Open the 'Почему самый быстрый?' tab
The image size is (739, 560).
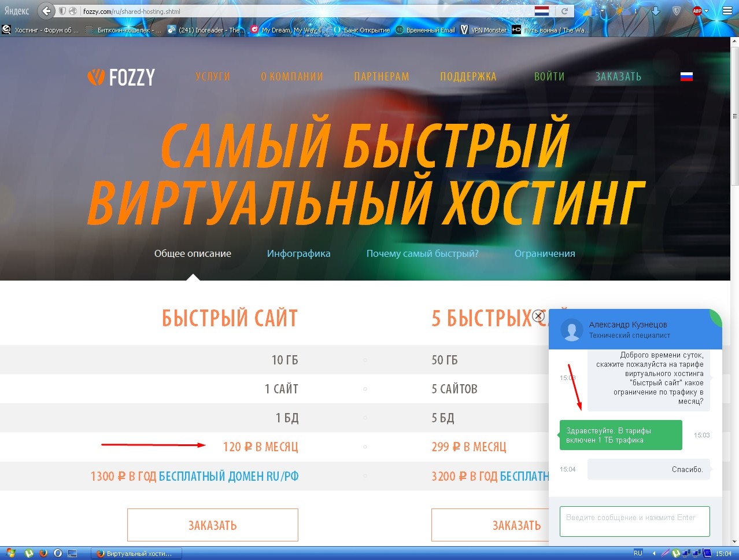pyautogui.click(x=423, y=253)
